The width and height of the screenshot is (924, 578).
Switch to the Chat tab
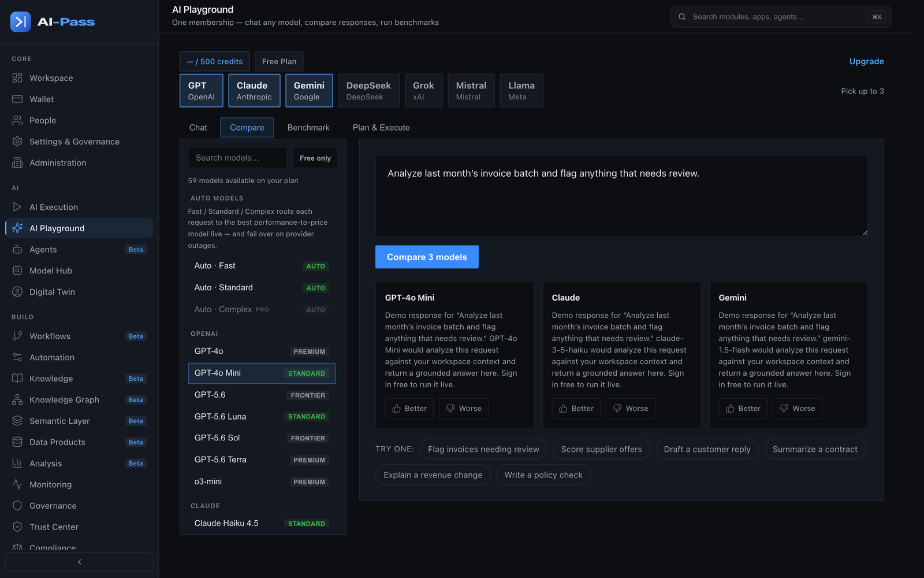198,128
